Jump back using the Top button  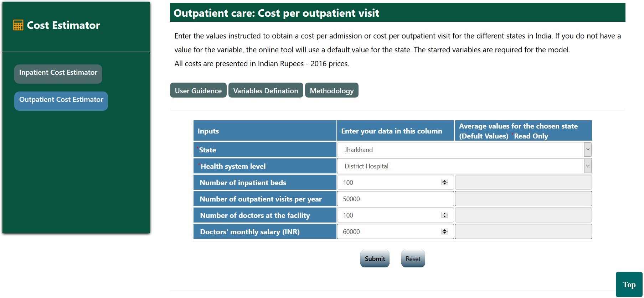629,284
